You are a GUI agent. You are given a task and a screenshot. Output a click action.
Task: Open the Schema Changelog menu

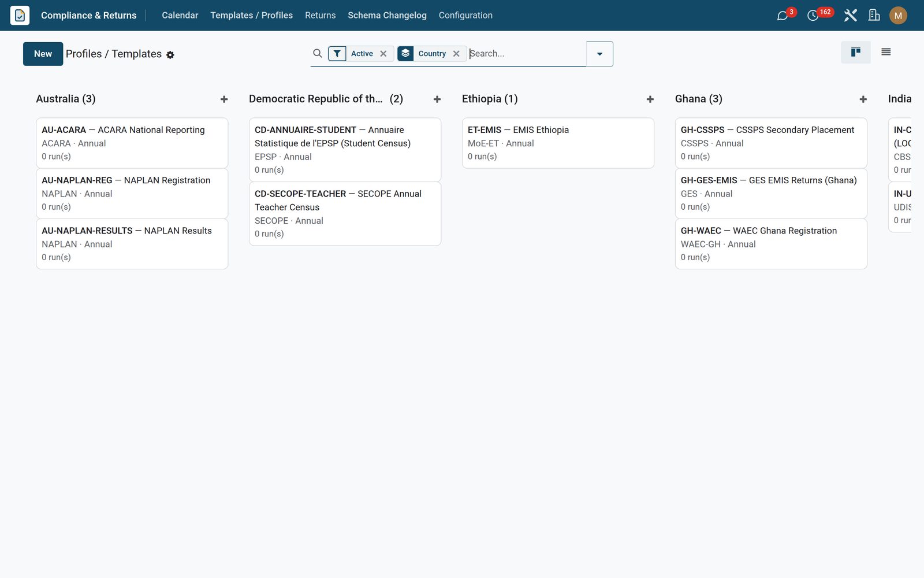click(x=387, y=16)
